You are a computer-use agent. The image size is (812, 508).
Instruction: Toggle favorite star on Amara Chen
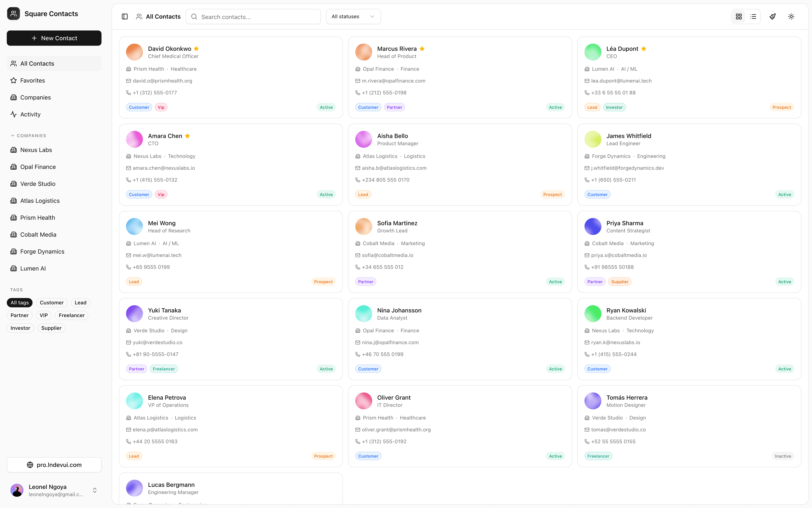(x=188, y=136)
